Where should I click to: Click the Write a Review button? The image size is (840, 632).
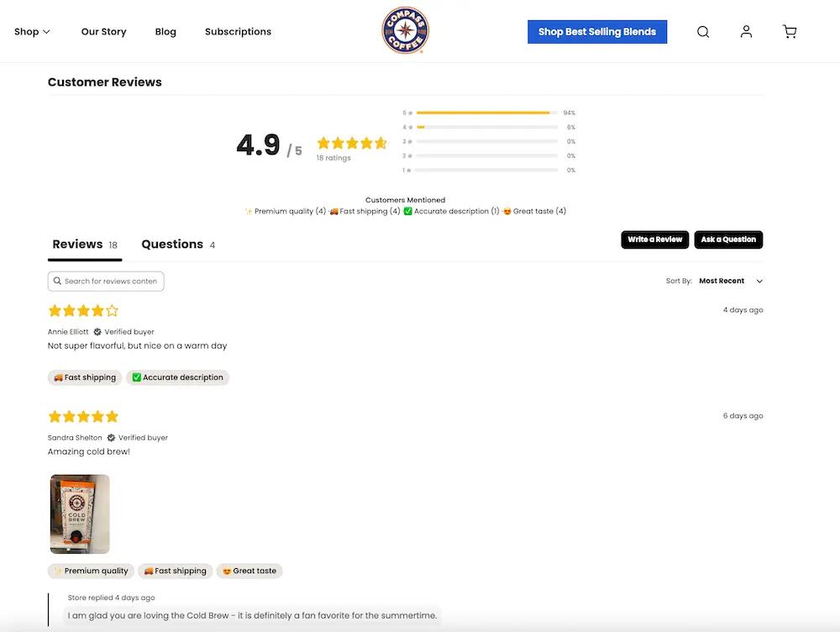click(654, 240)
